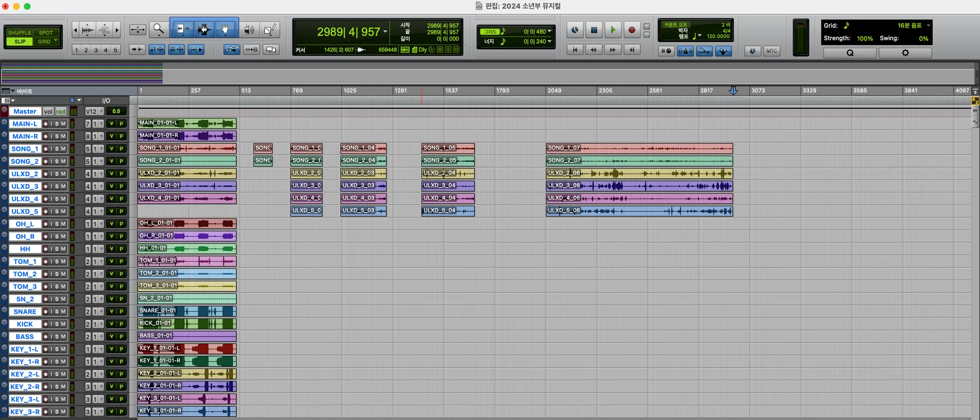Open the Grid mode dropdown arrow
Image resolution: width=980 pixels, height=420 pixels.
click(56, 41)
